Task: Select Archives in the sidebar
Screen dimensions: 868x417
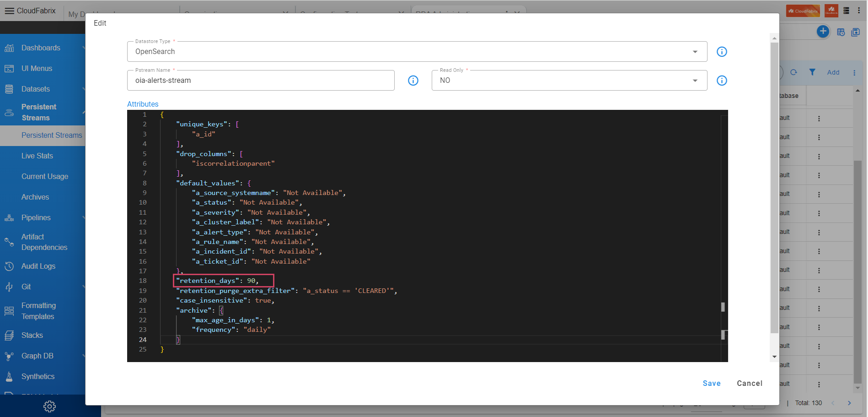Action: tap(35, 197)
